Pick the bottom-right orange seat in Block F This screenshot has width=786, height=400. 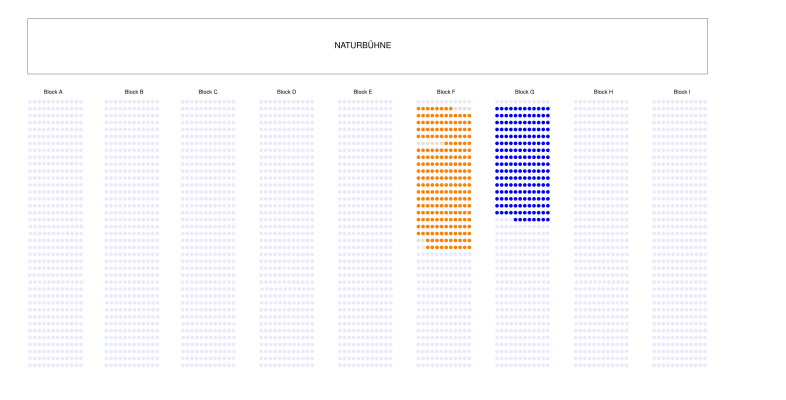coord(469,247)
